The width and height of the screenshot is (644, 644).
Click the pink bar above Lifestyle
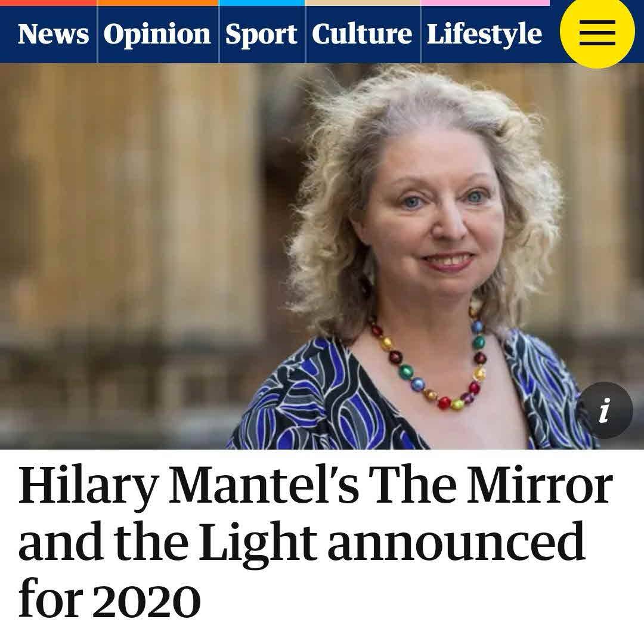485,3
